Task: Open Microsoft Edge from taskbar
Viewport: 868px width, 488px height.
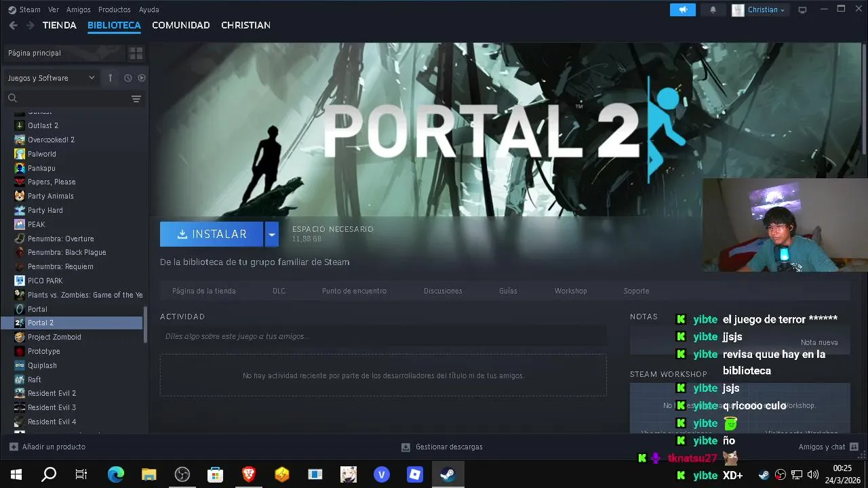Action: click(x=116, y=474)
